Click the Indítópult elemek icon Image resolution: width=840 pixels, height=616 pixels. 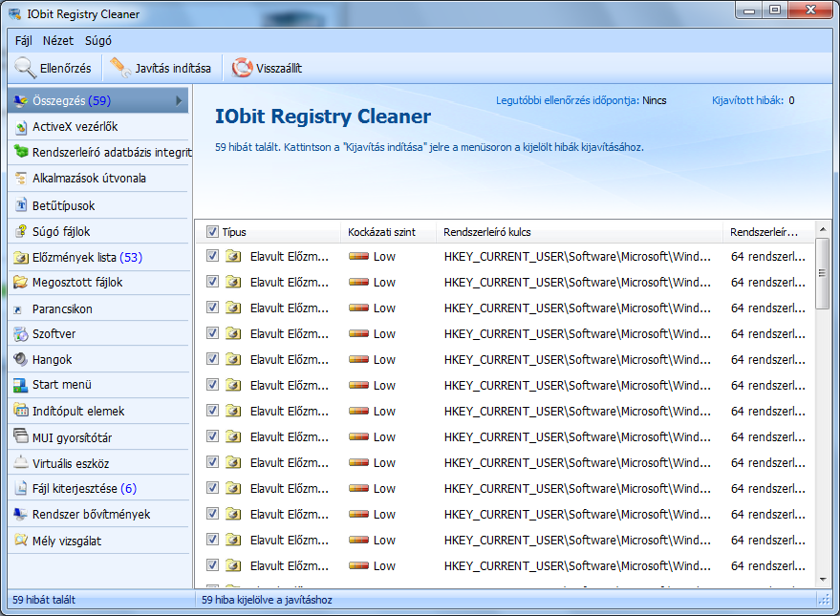tap(21, 411)
